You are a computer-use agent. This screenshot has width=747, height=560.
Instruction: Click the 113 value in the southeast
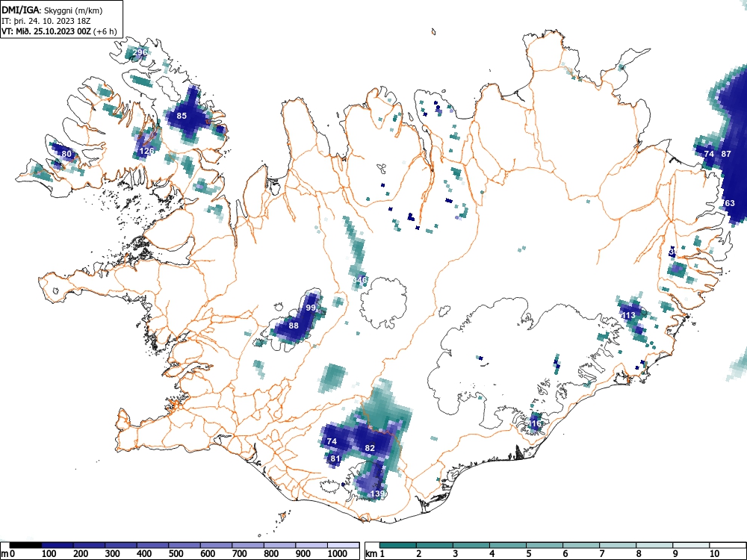point(629,315)
